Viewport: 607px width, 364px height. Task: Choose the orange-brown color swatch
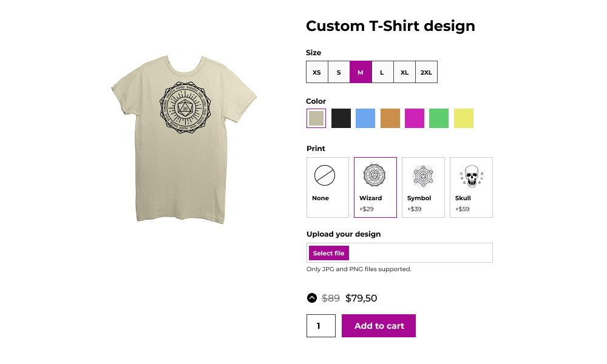pyautogui.click(x=390, y=118)
